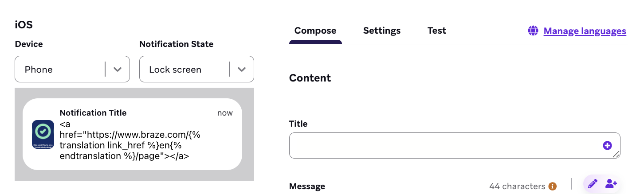The width and height of the screenshot is (644, 194).
Task: Open the Manage languages link
Action: tap(585, 31)
